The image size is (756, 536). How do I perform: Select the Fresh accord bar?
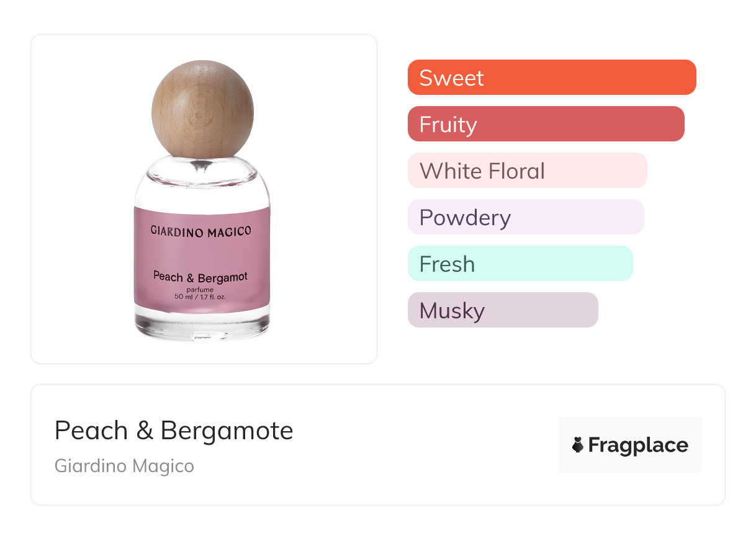[520, 264]
